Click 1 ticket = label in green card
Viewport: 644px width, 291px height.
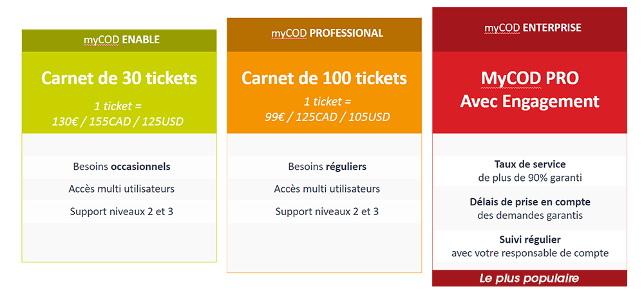coord(118,106)
